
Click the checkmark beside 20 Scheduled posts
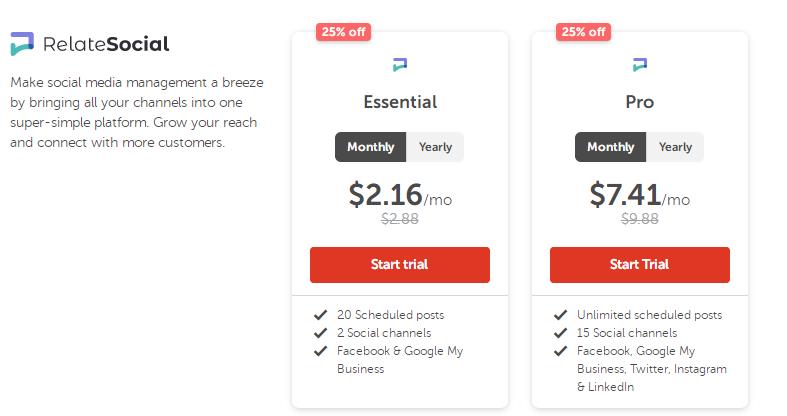320,315
